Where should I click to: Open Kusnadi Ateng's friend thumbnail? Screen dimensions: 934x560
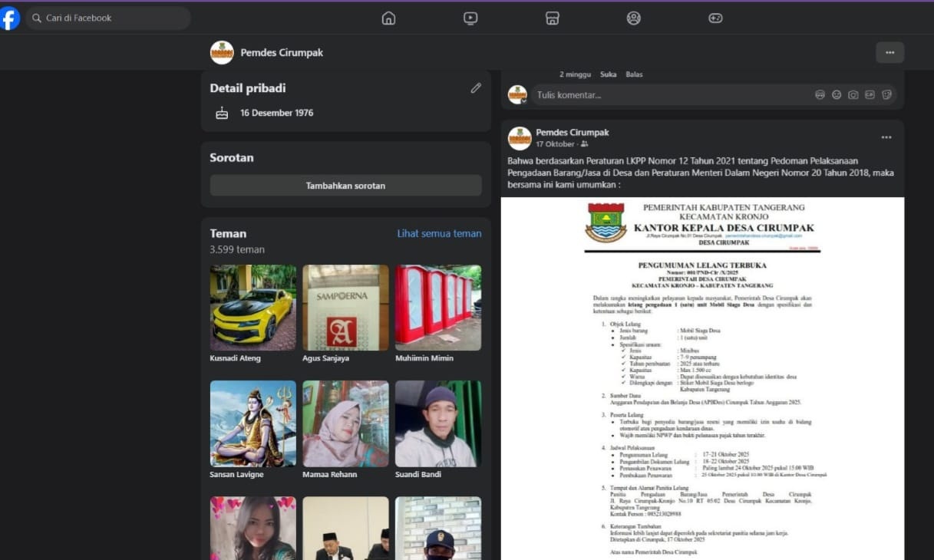pyautogui.click(x=252, y=308)
